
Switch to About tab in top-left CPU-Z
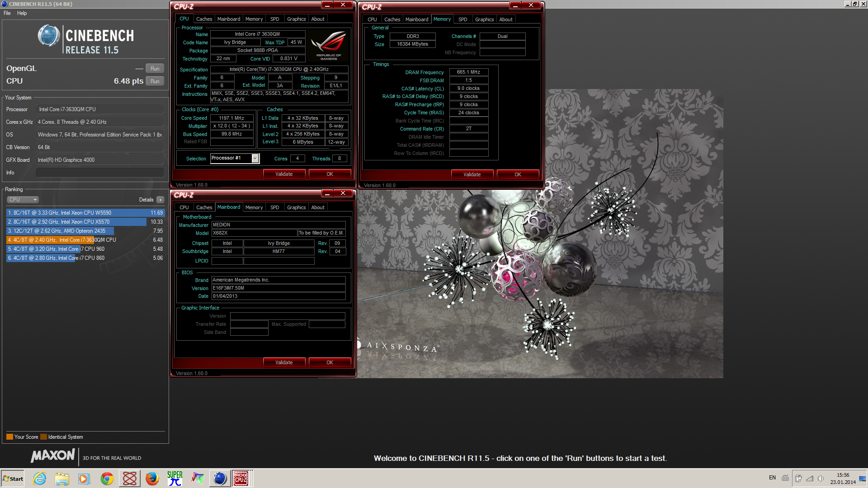pos(318,19)
